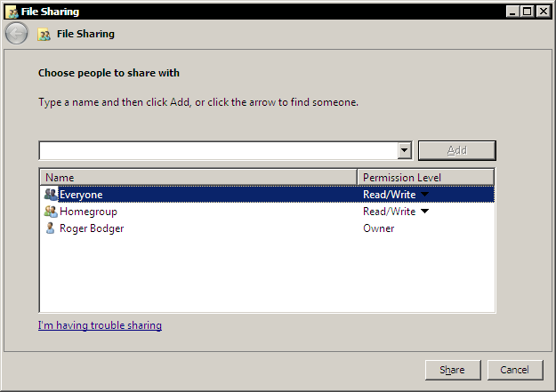Minimize the File Sharing window
556x392 pixels.
514,12
